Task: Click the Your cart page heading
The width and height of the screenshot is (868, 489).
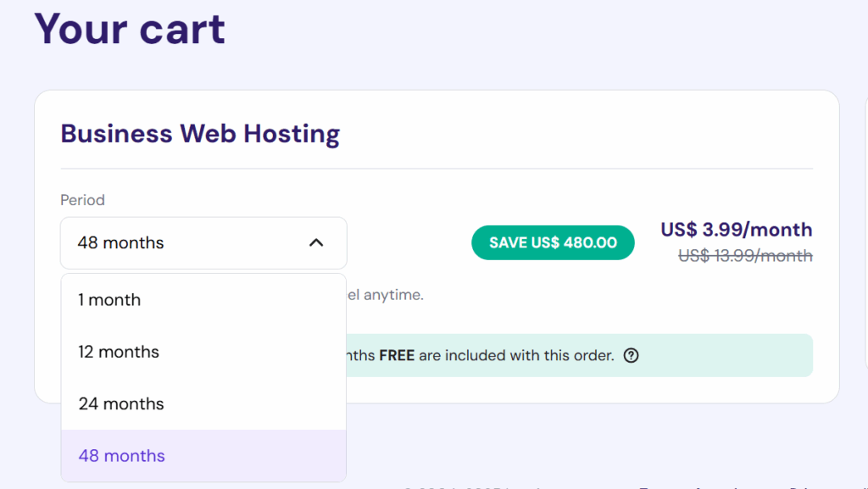Action: (130, 29)
